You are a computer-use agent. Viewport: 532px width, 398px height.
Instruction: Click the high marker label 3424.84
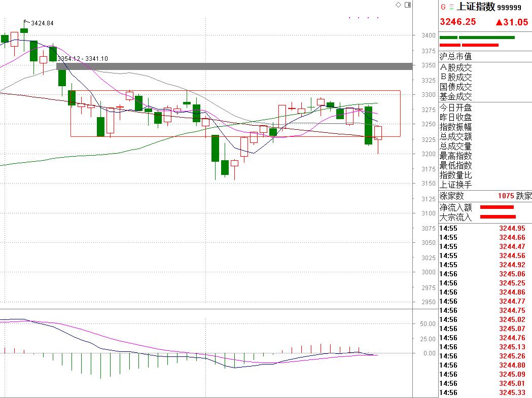(x=42, y=23)
